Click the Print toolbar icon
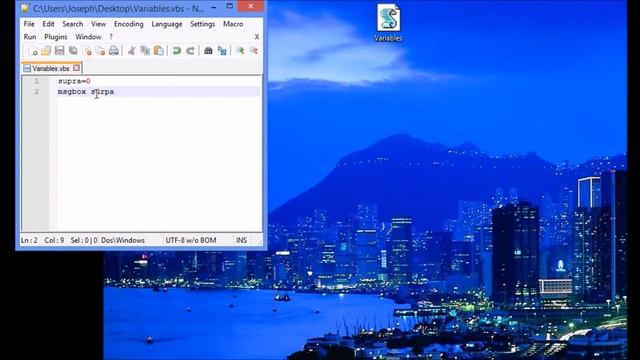This screenshot has width=640, height=360. pos(114,51)
